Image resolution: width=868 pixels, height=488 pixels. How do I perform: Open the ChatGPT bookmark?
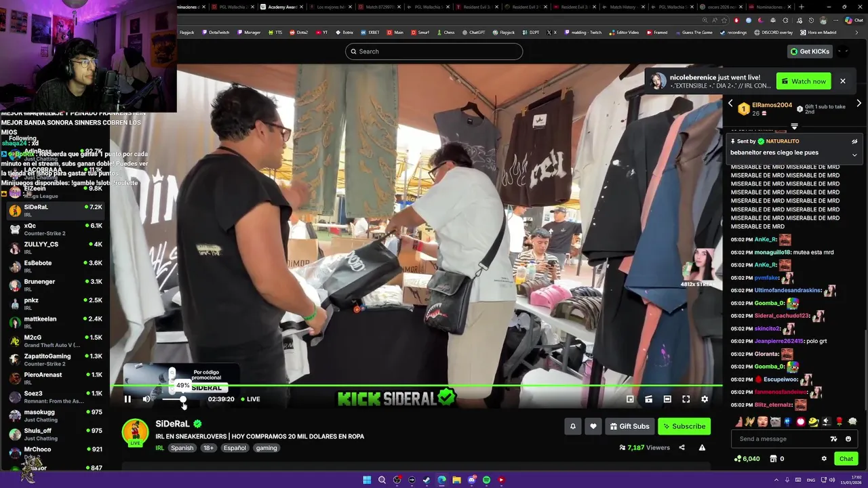(473, 33)
